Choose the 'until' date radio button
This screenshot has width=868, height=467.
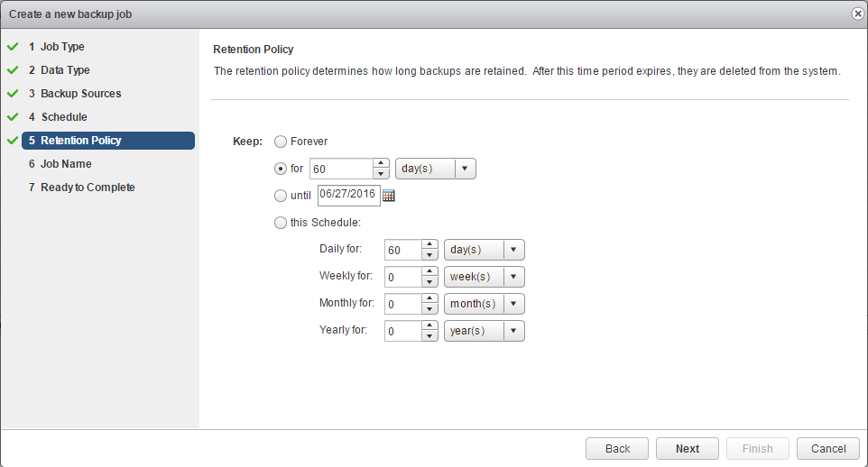tap(281, 196)
